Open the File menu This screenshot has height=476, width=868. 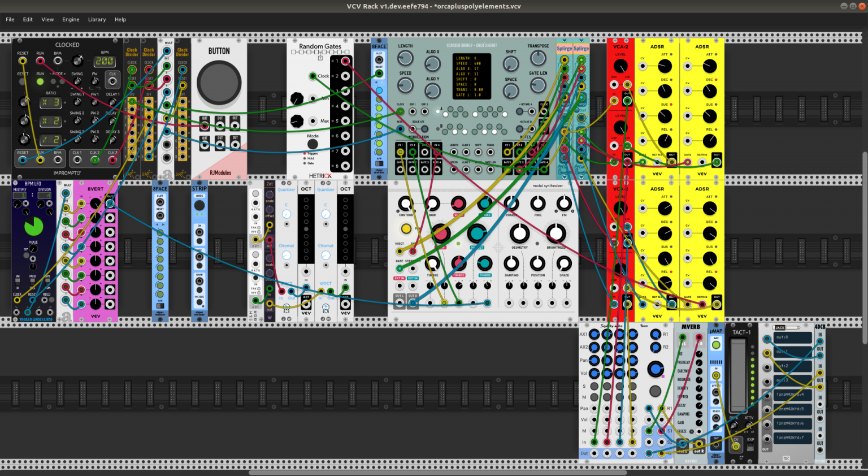coord(10,19)
